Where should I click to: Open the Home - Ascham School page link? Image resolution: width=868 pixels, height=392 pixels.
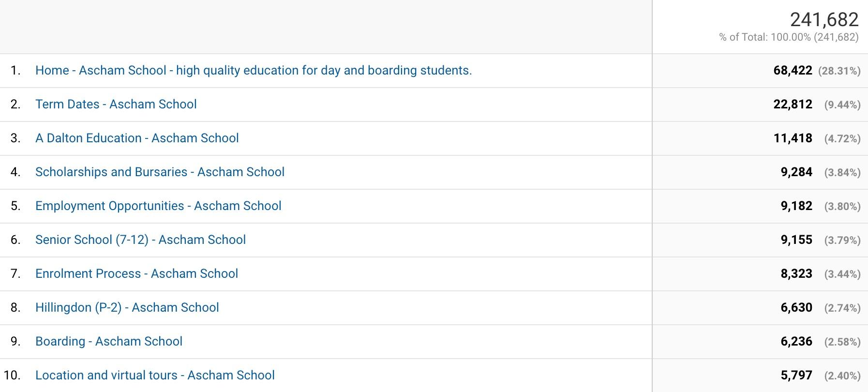tap(254, 71)
